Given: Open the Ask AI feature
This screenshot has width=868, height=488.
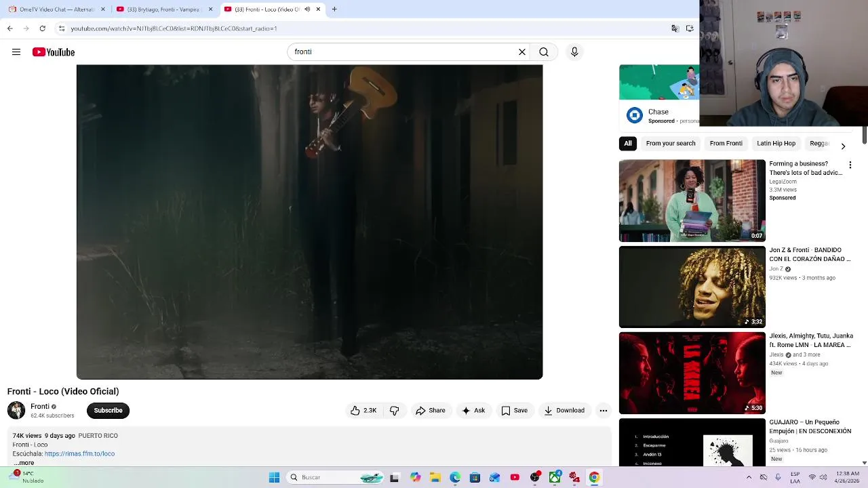Looking at the screenshot, I should [473, 410].
